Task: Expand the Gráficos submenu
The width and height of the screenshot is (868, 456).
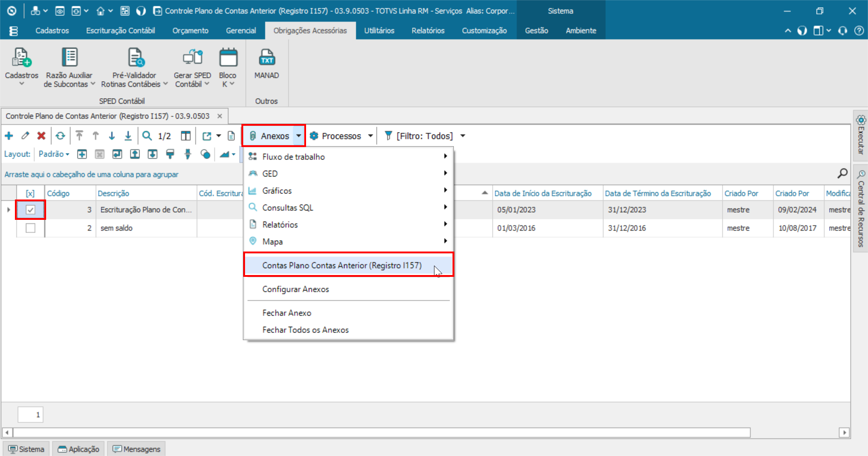Action: [349, 190]
